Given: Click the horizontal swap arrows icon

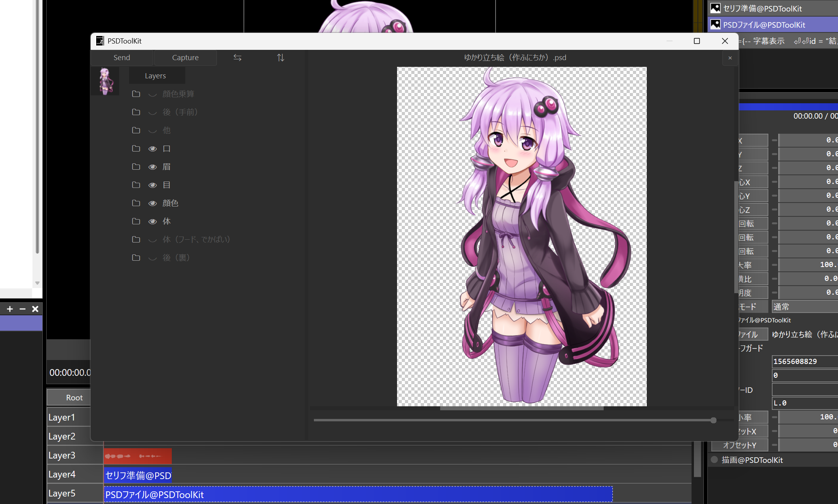Looking at the screenshot, I should tap(237, 58).
